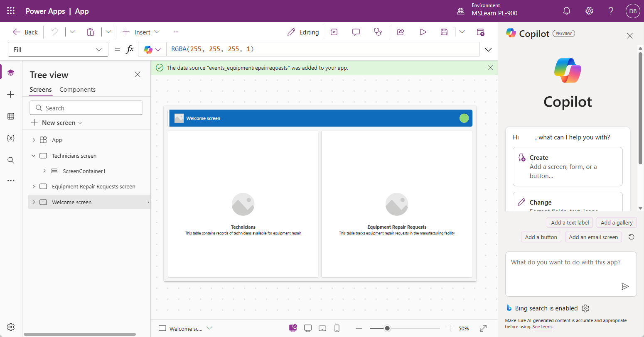Click the fit to window arrows icon
Image resolution: width=644 pixels, height=337 pixels.
483,328
